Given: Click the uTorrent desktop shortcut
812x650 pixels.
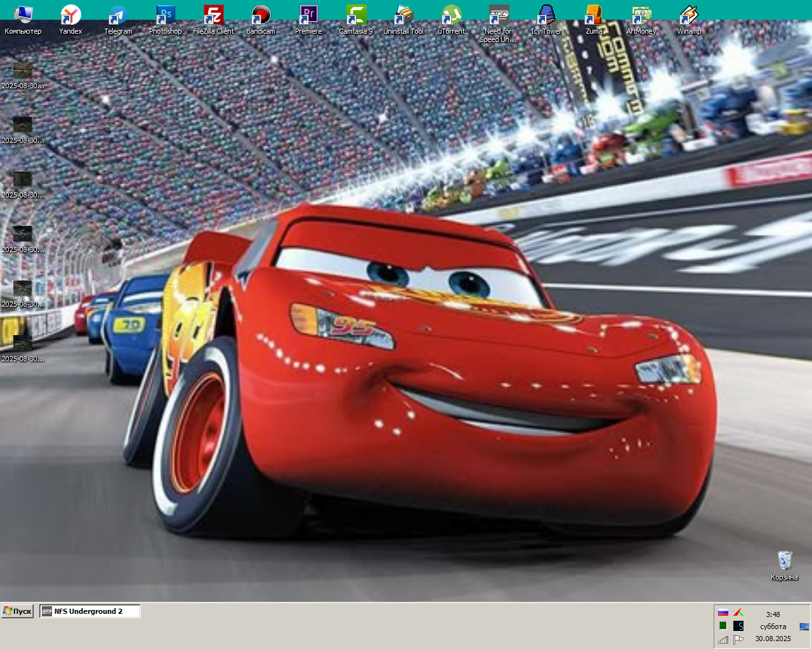Looking at the screenshot, I should tap(451, 20).
